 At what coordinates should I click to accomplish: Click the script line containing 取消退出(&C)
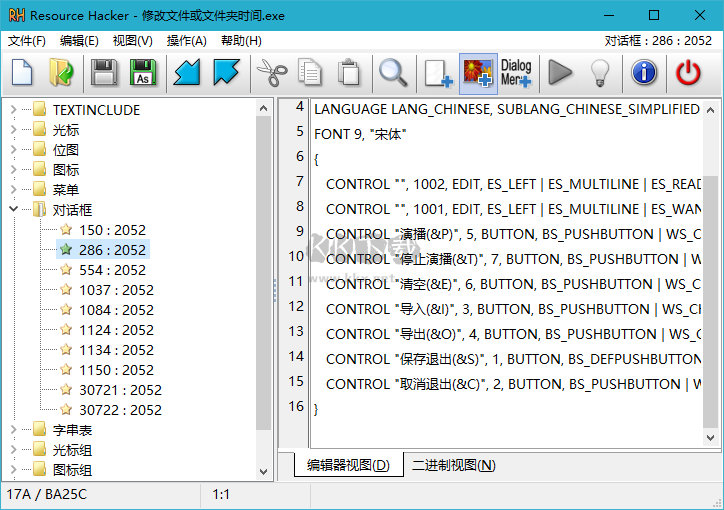pos(513,384)
